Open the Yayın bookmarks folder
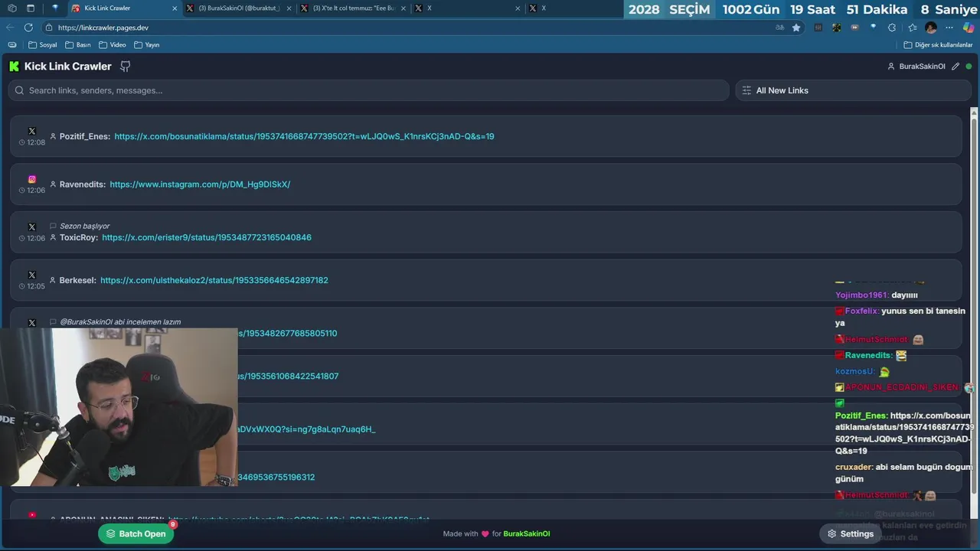This screenshot has width=980, height=551. [x=147, y=45]
